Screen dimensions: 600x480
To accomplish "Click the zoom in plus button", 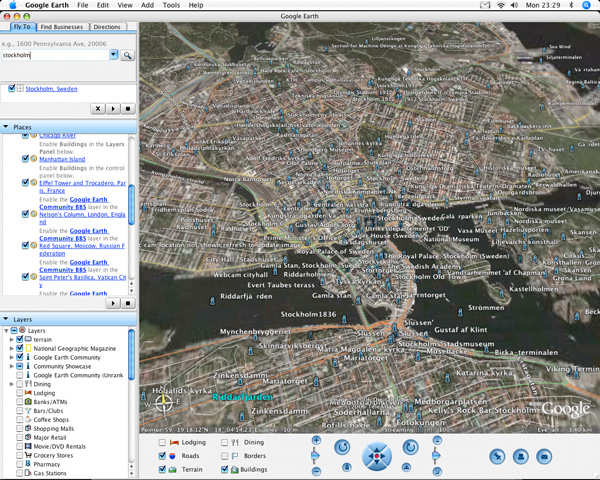I will coord(316,440).
